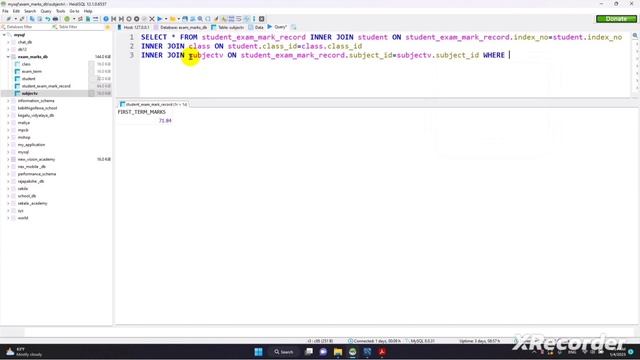This screenshot has height=360, width=640.
Task: Open the Query menu
Action: [x=46, y=11]
